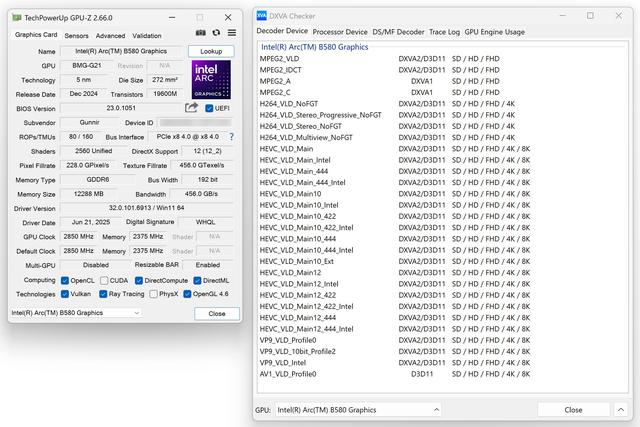Click the Intel ARC graphics logo

pyautogui.click(x=211, y=80)
